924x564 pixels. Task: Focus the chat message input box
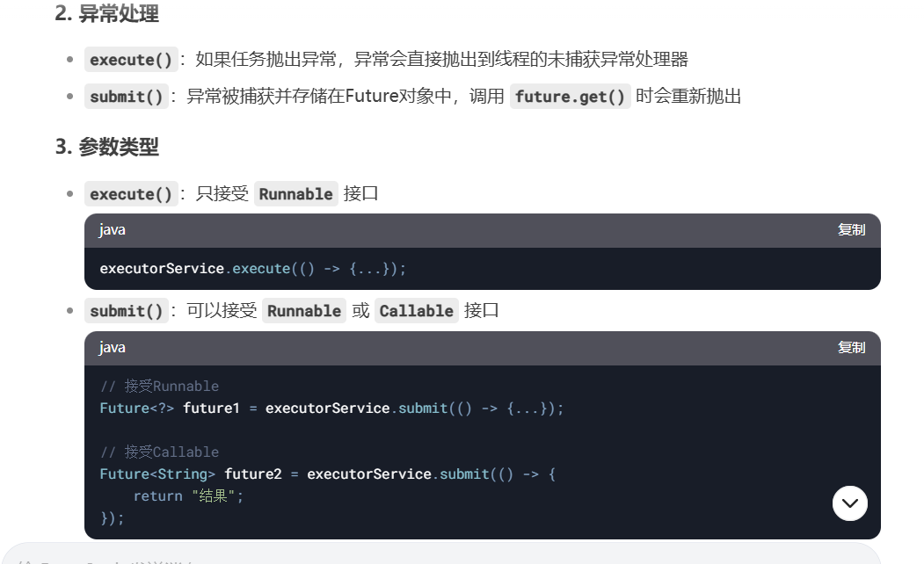[x=442, y=554]
